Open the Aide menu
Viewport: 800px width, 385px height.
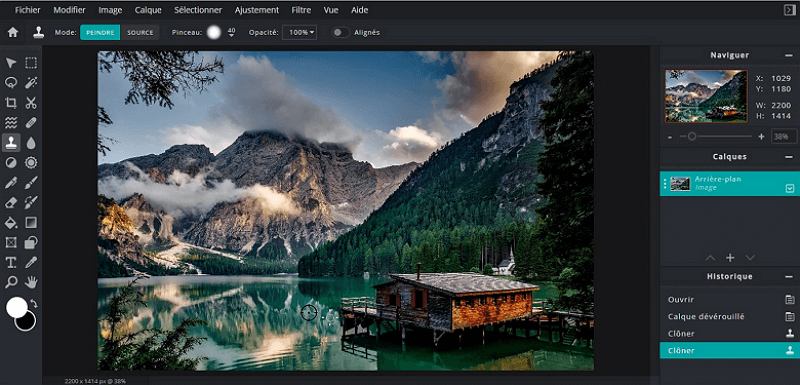(360, 10)
